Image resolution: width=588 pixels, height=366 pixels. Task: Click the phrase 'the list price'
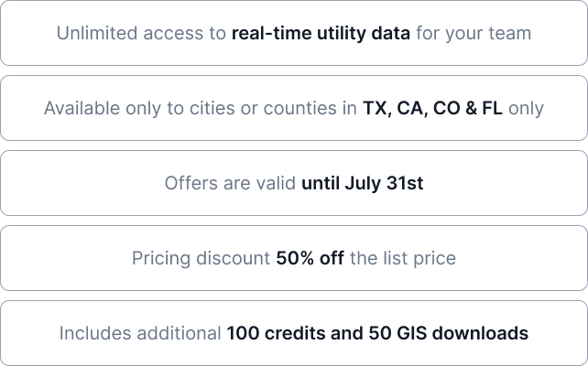tap(403, 258)
